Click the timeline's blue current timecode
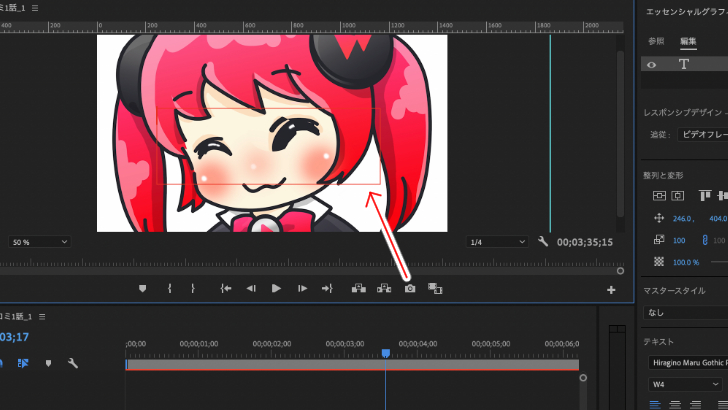 point(14,337)
